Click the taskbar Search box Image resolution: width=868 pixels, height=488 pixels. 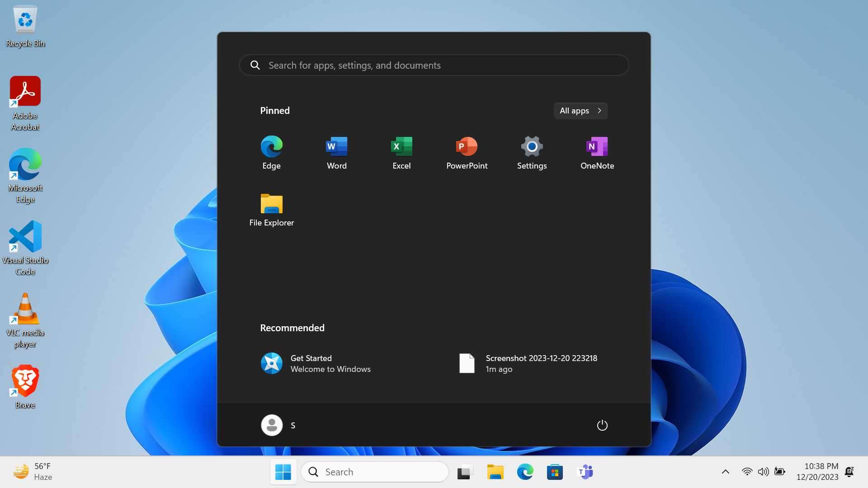(374, 472)
